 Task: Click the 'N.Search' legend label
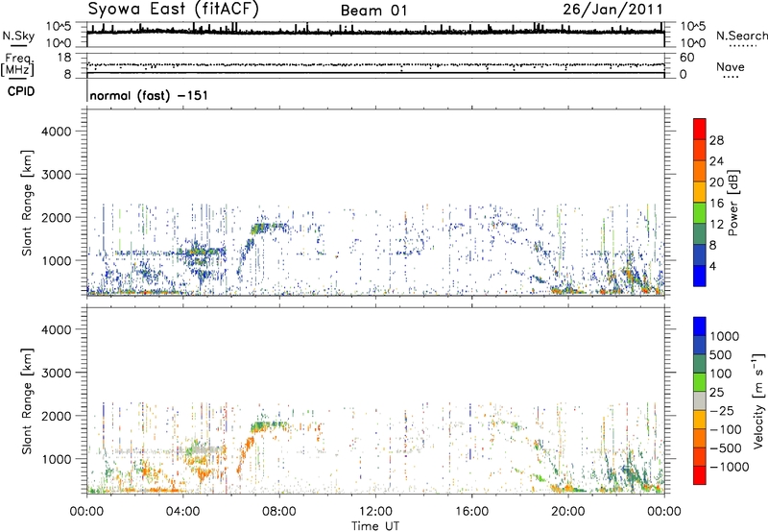(x=741, y=36)
